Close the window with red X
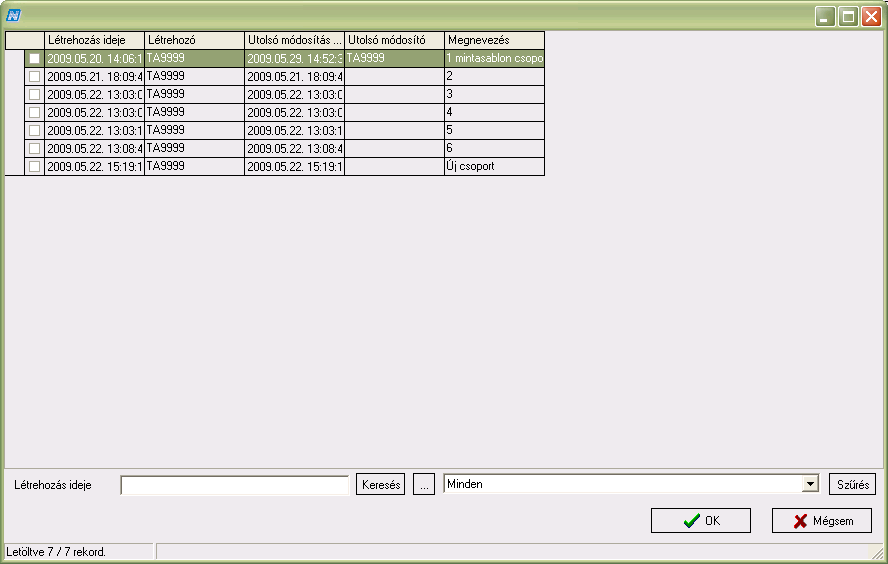 click(871, 16)
